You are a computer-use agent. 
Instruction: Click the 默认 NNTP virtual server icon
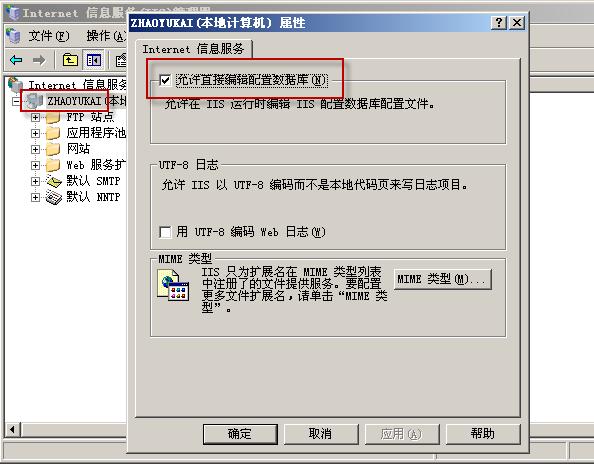[54, 197]
